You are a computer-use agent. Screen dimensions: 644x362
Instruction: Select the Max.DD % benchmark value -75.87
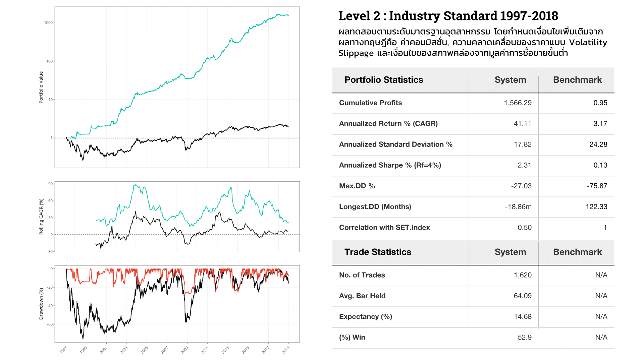tap(597, 186)
